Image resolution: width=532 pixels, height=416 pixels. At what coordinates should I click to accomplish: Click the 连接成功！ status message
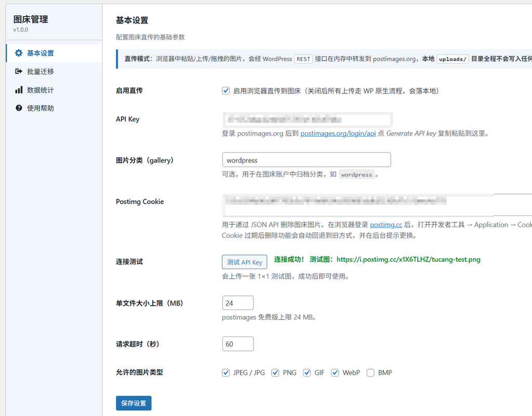(x=289, y=259)
